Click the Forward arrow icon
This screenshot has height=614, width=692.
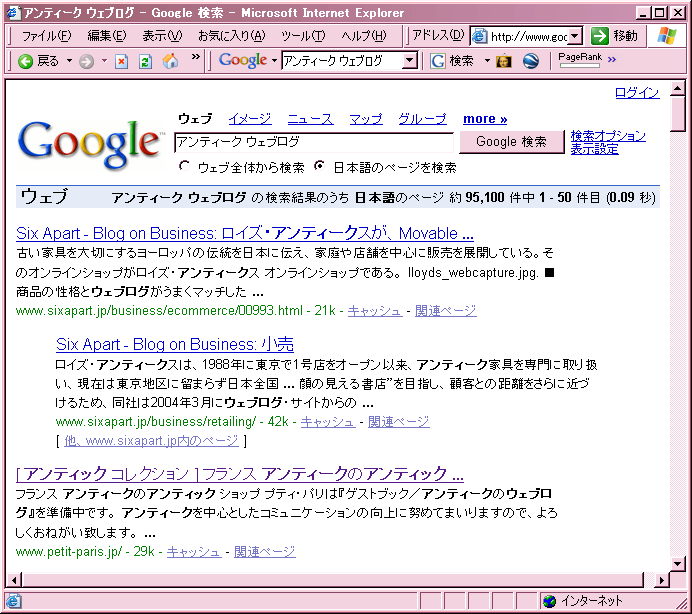click(86, 61)
